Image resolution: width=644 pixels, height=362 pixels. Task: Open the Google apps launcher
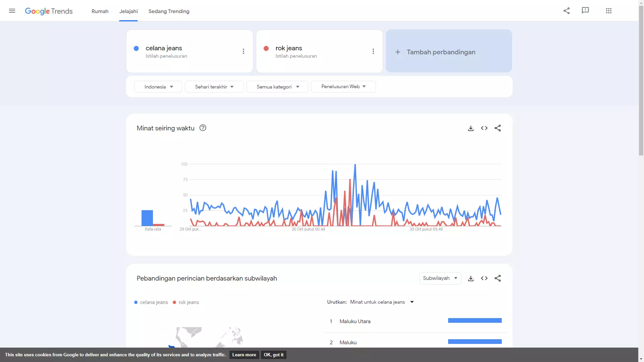tap(609, 10)
